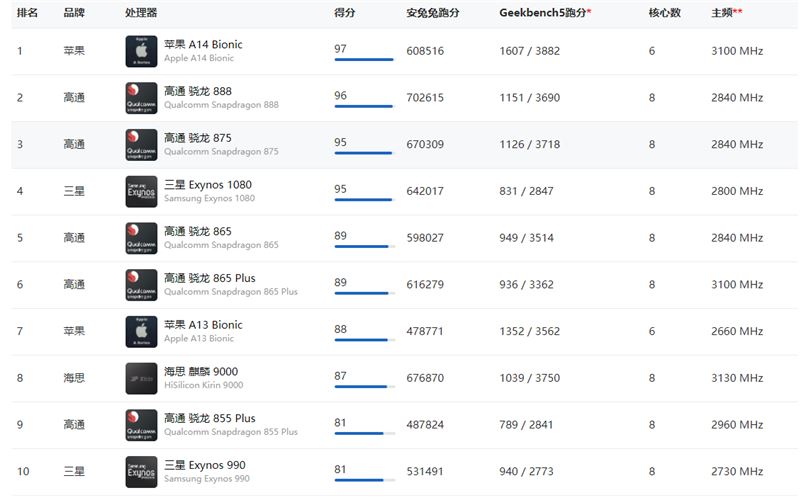Open the 苹果 A13 Bionic processor link

tap(203, 325)
